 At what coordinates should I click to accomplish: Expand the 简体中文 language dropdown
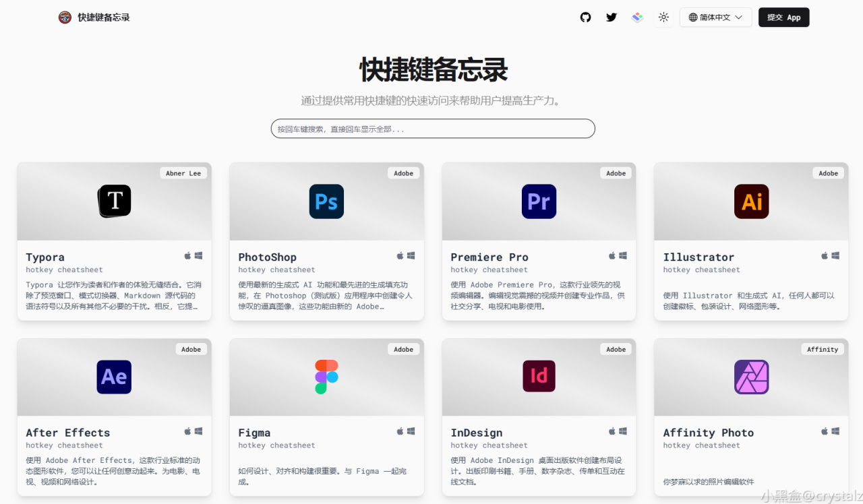pos(715,18)
